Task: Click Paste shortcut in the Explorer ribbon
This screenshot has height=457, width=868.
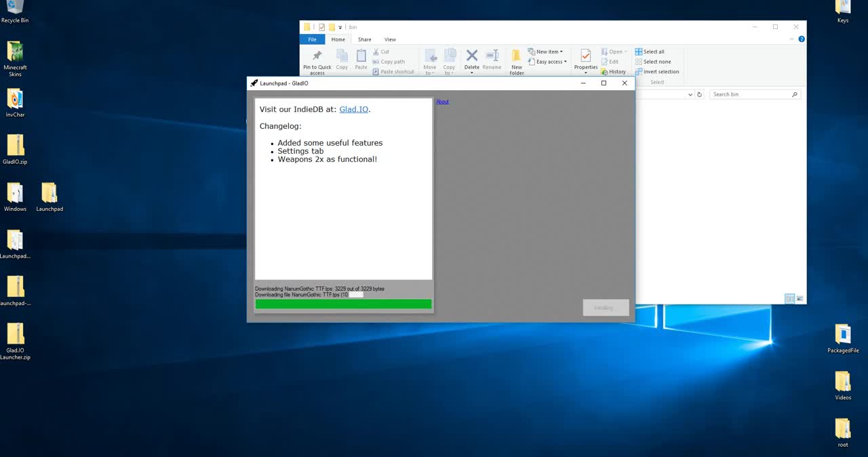Action: coord(393,72)
